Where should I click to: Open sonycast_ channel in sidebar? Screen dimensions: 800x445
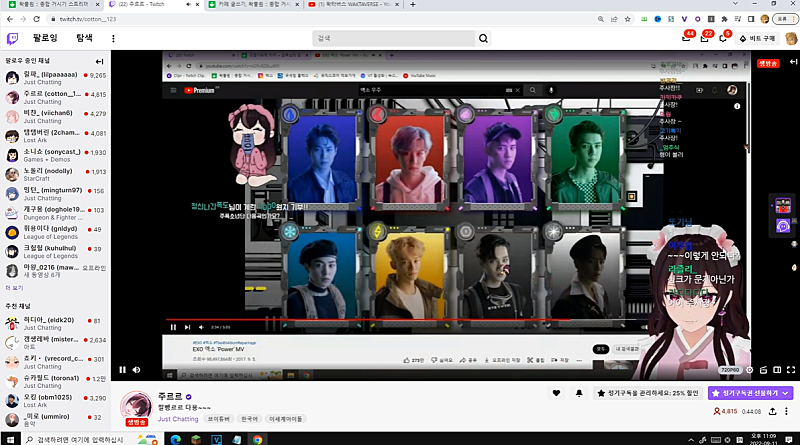pos(55,156)
